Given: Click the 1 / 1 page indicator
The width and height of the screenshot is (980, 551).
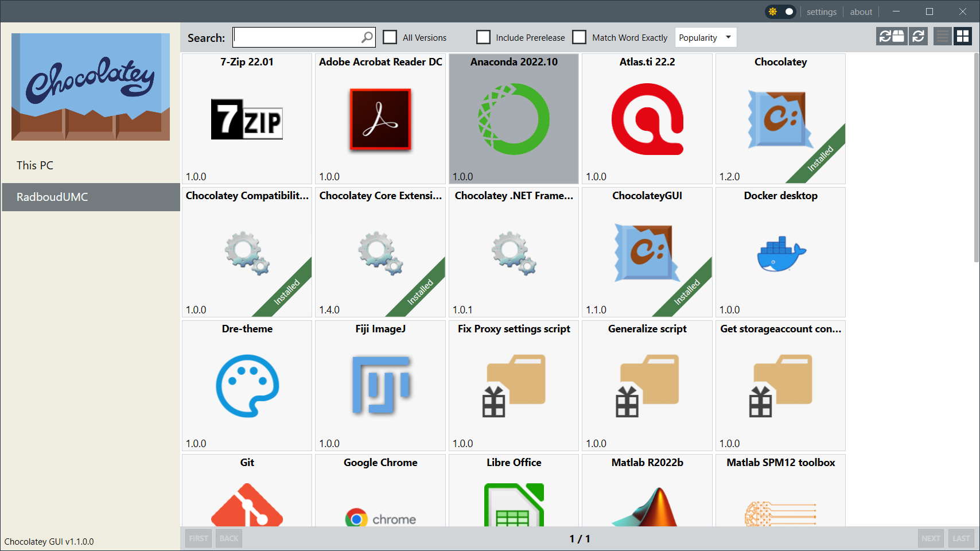Looking at the screenshot, I should coord(580,538).
